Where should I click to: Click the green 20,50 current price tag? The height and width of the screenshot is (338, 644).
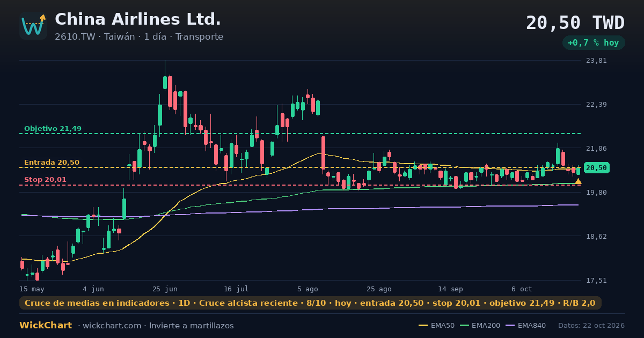point(596,168)
